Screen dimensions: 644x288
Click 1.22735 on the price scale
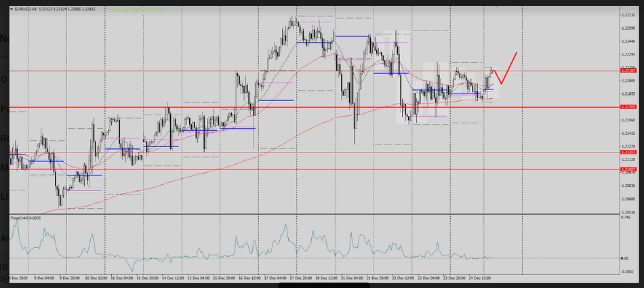(629, 15)
